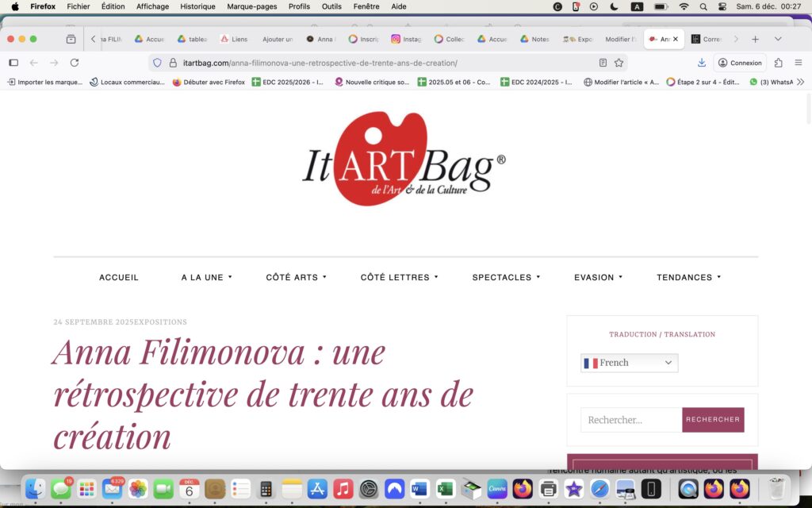Image resolution: width=812 pixels, height=508 pixels.
Task: Toggle Reader View in the address bar
Action: click(603, 63)
